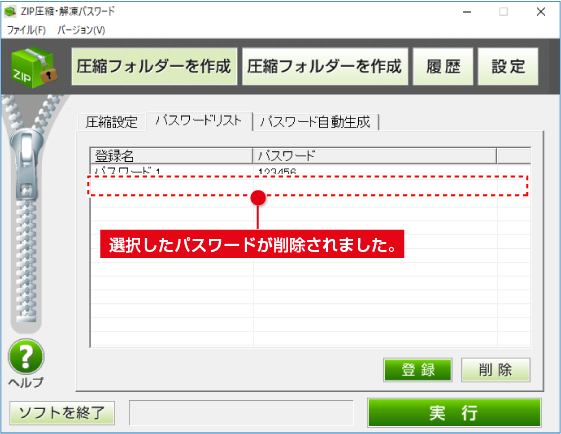The height and width of the screenshot is (434, 561).
Task: Open the ファイル(F) menu
Action: [26, 30]
